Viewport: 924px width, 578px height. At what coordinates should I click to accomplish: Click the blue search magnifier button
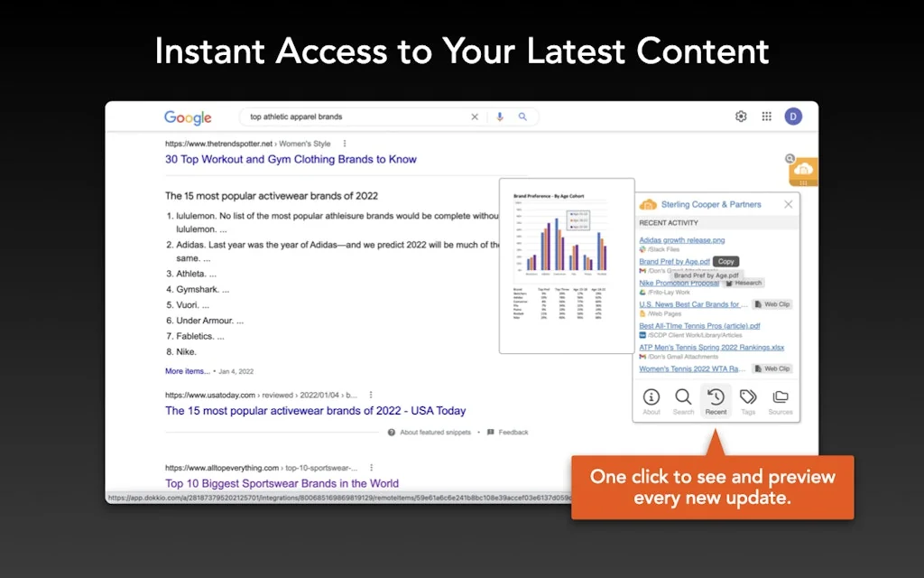pos(522,117)
